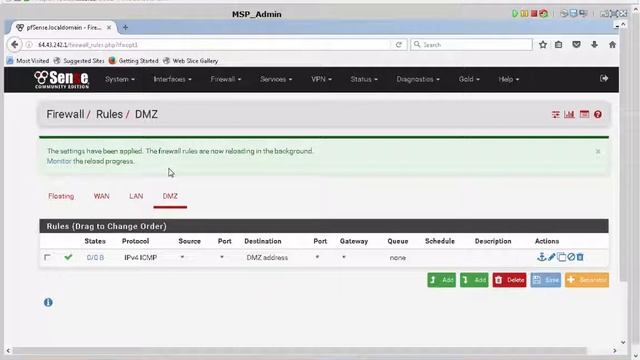Show site information icon in the address bar
This screenshot has height=360, width=640.
click(x=29, y=45)
